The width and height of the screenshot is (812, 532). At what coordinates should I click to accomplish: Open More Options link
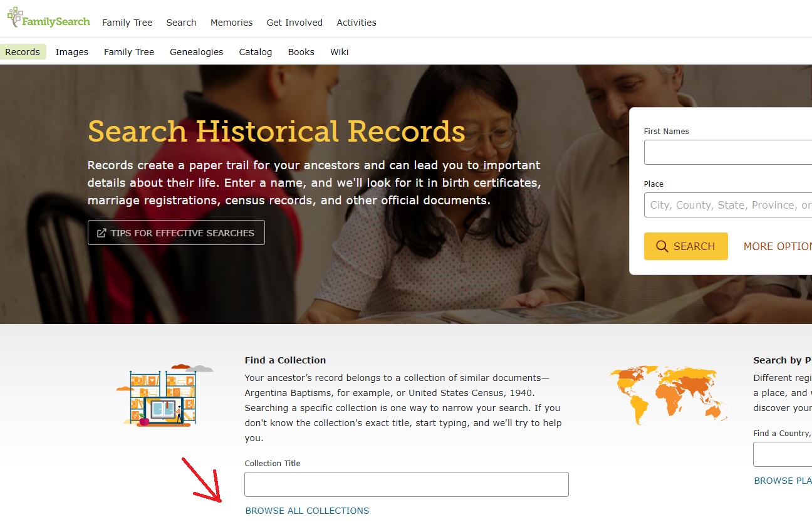coord(778,246)
